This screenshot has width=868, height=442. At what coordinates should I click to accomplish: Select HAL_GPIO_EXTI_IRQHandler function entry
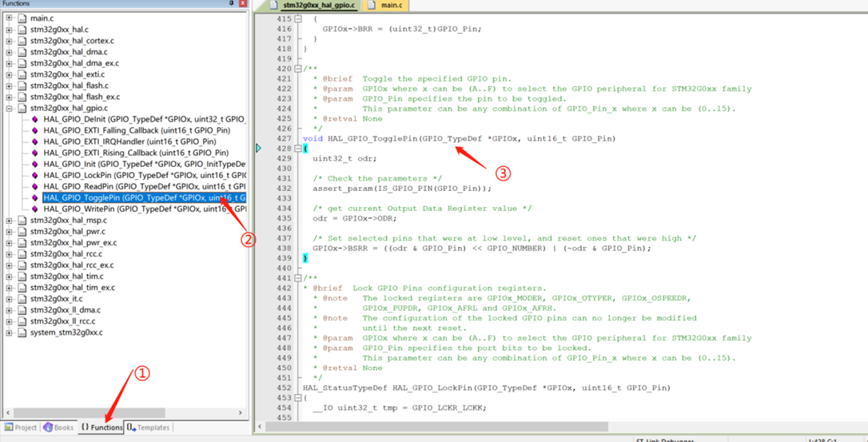[129, 141]
